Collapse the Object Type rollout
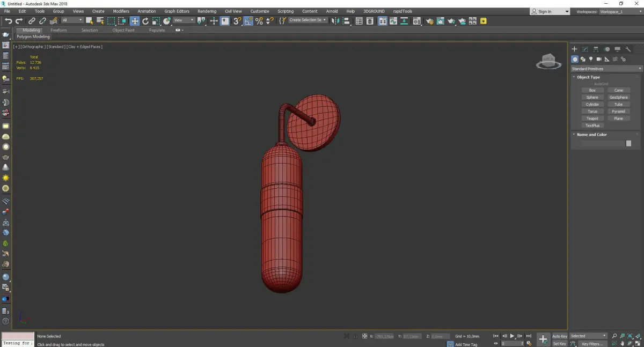The height and width of the screenshot is (347, 644). coord(588,77)
